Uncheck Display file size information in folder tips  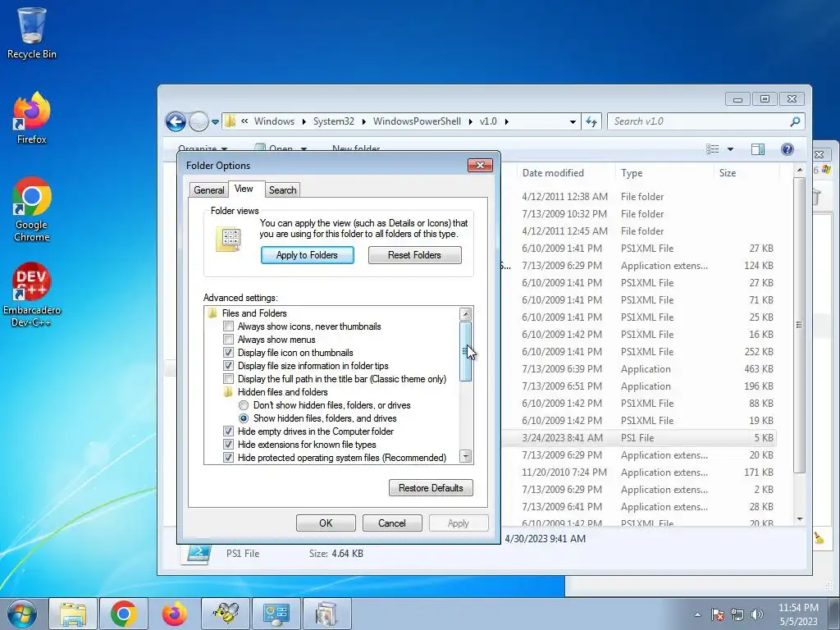click(x=228, y=366)
